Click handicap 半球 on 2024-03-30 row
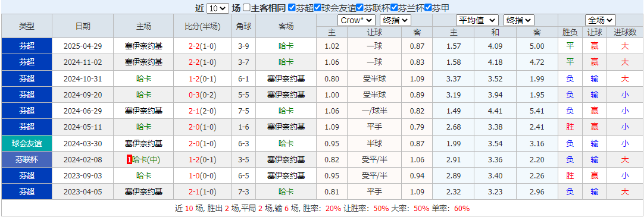 click(374, 143)
